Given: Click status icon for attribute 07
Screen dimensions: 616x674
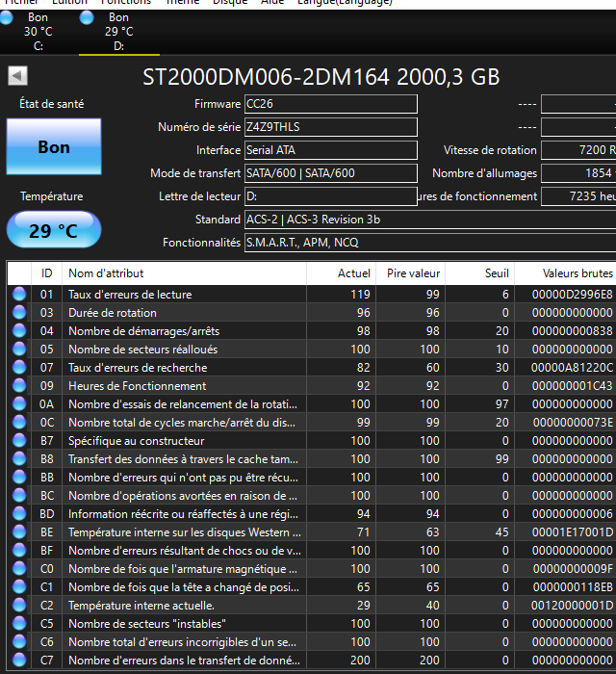Looking at the screenshot, I should (x=19, y=367).
